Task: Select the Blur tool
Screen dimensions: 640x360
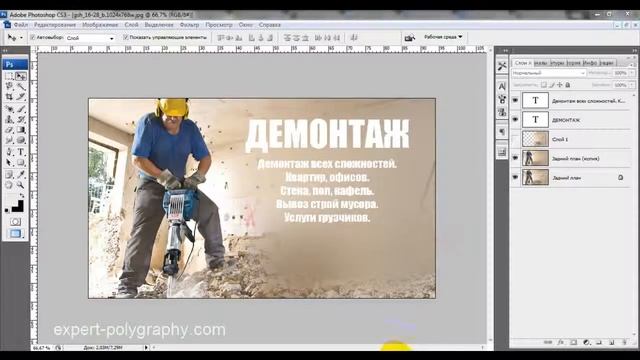Action: 9,140
